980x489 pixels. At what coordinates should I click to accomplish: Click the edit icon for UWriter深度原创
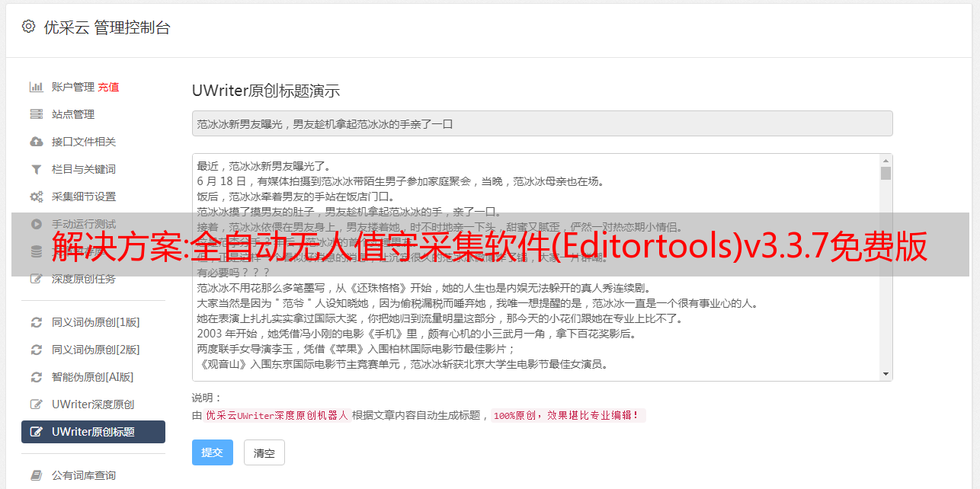[36, 404]
